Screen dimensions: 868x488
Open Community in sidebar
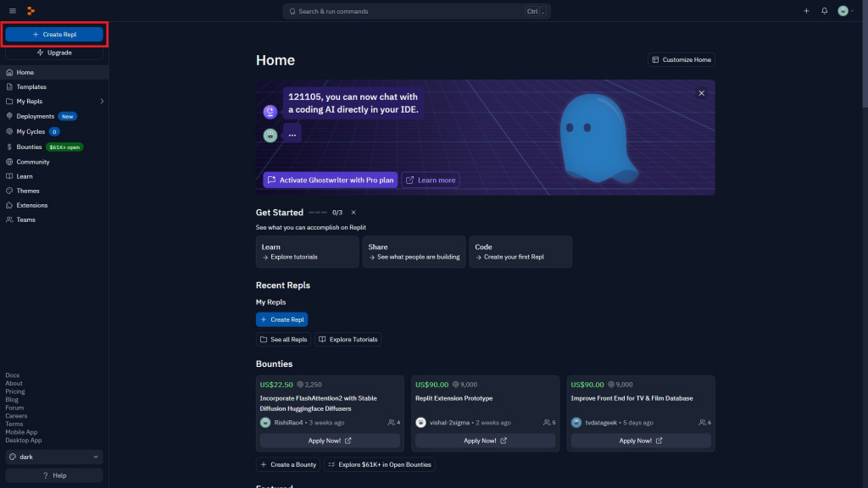click(54, 162)
